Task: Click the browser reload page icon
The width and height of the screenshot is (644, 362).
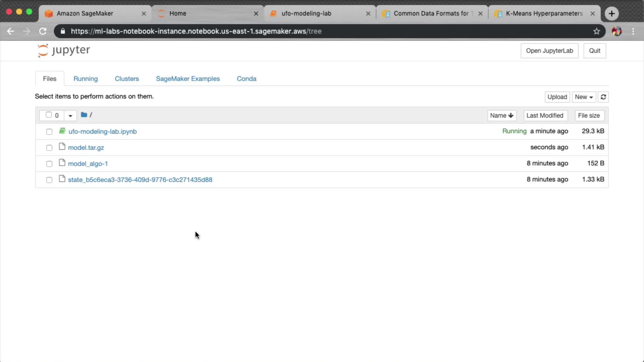Action: pyautogui.click(x=43, y=31)
